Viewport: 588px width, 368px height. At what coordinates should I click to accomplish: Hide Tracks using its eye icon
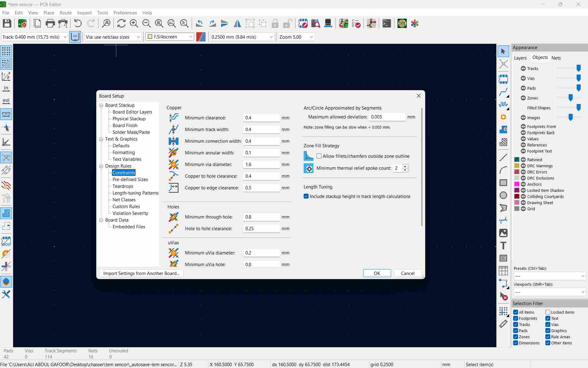[x=523, y=68]
